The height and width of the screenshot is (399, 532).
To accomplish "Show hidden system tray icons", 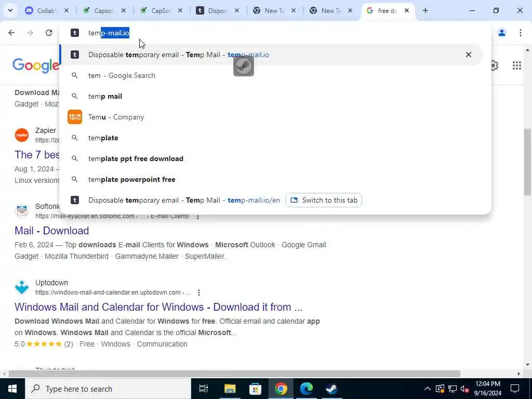I will [428, 389].
